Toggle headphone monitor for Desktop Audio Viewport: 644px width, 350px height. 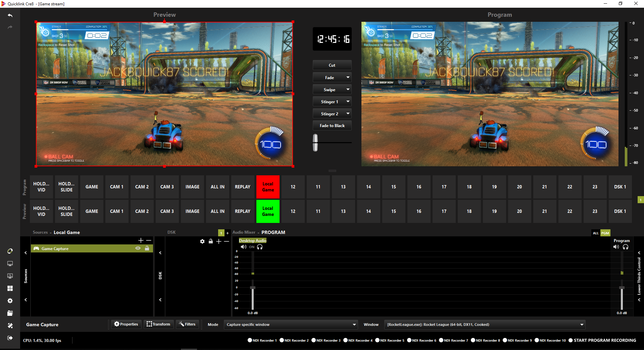(x=260, y=247)
